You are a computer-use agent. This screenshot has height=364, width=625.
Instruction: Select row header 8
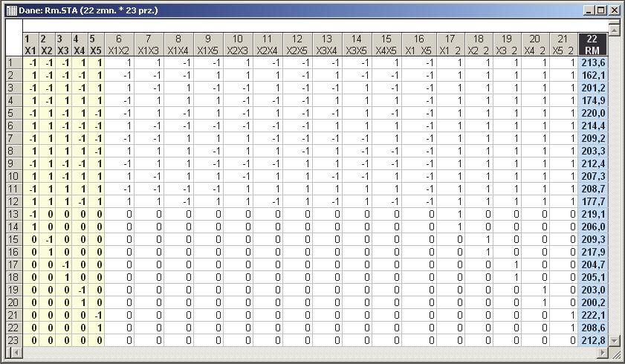[x=14, y=151]
